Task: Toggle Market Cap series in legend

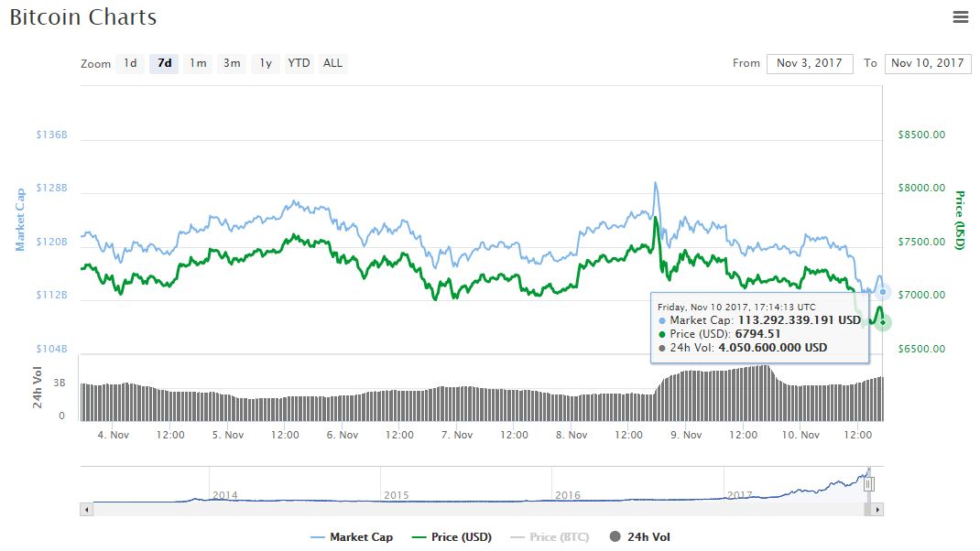Action: coord(352,537)
